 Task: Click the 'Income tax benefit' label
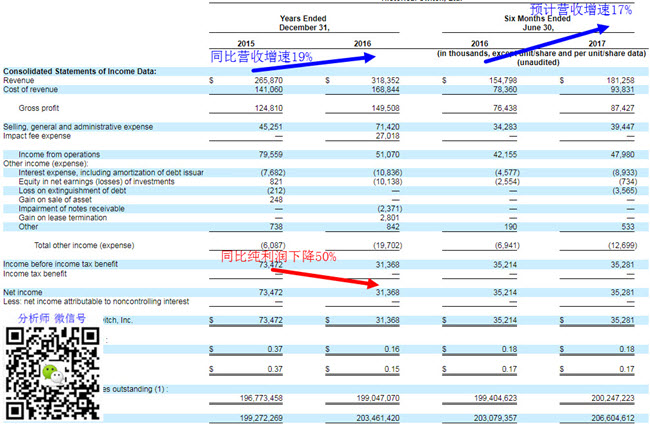click(35, 274)
